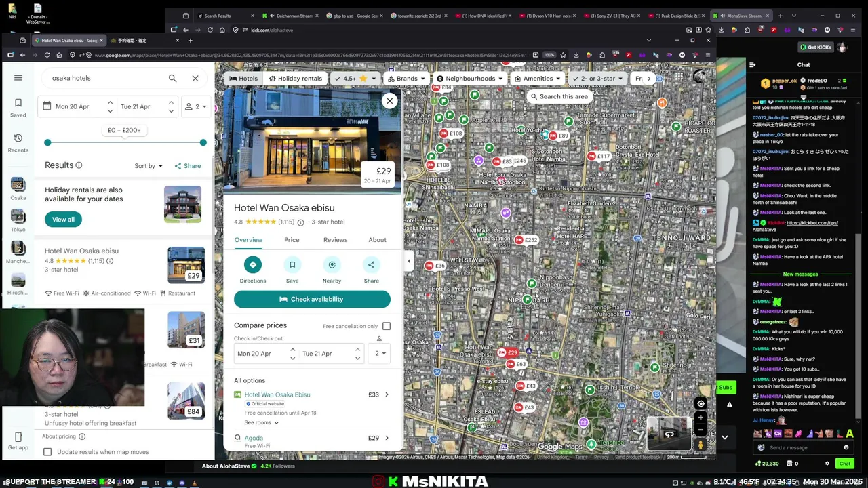Viewport: 868px width, 488px height.
Task: Enable Update results when map moves
Action: (x=47, y=452)
